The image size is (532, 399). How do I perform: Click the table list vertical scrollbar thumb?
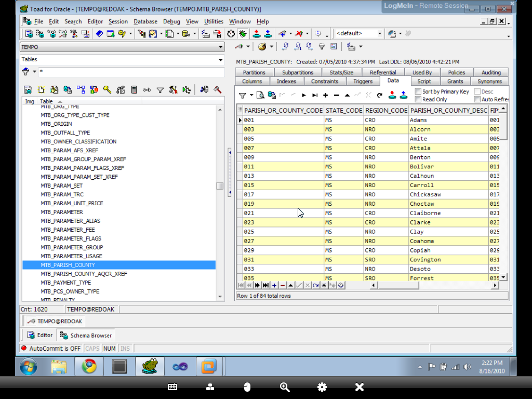[220, 186]
